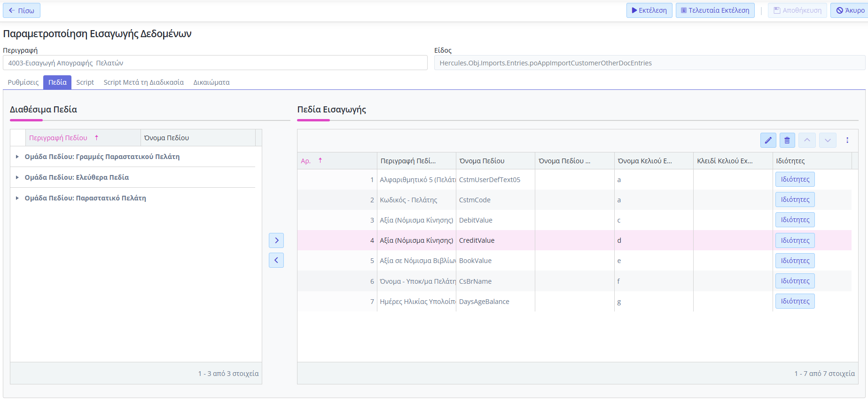Expand group Ελεύθερα Πεδία
This screenshot has width=868, height=399.
(17, 177)
